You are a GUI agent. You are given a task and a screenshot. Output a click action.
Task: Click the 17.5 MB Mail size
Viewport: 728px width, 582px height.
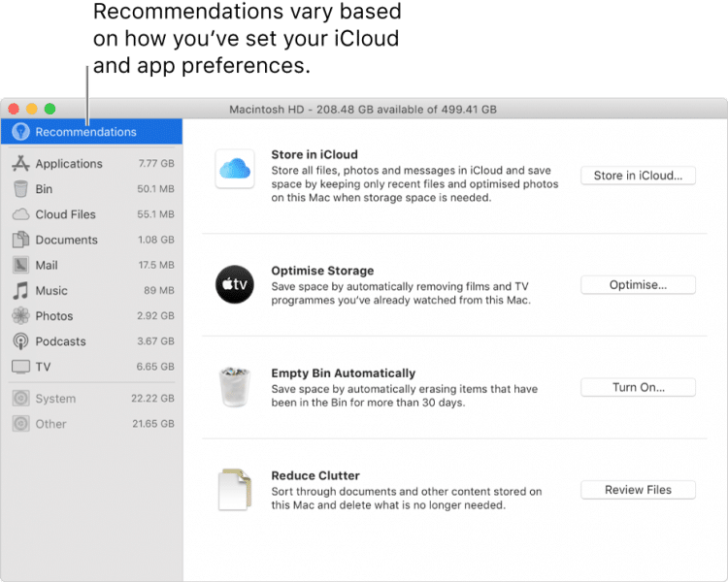156,265
